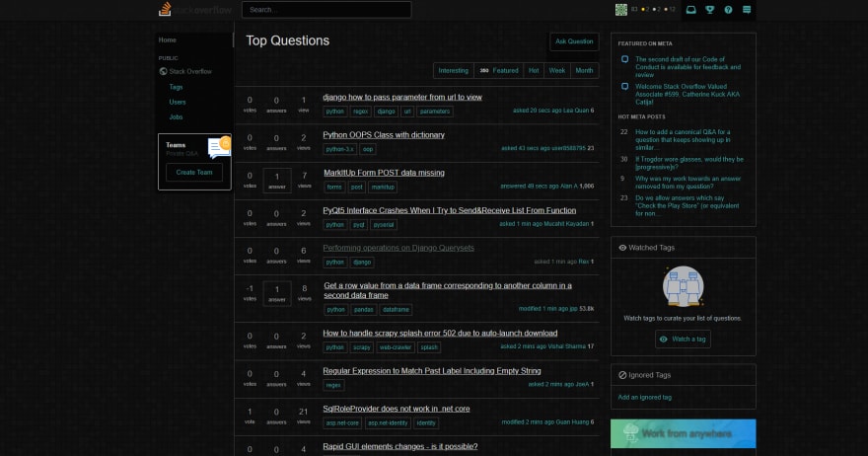
Task: Open PyQt5 Interface Crashes question
Action: coord(450,210)
